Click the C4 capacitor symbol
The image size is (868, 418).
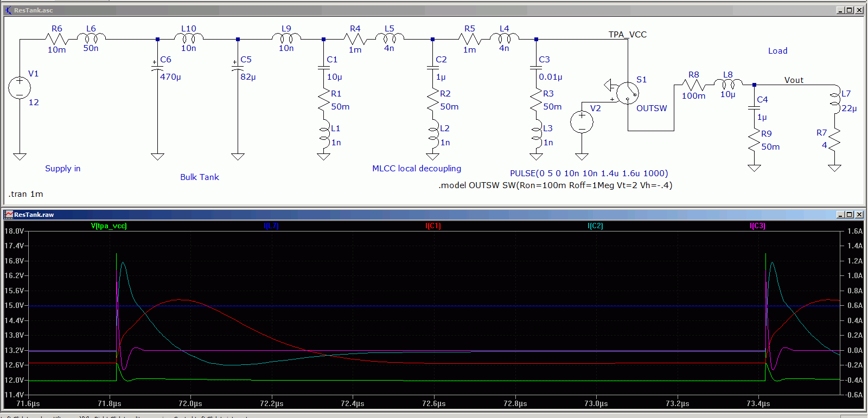[754, 107]
